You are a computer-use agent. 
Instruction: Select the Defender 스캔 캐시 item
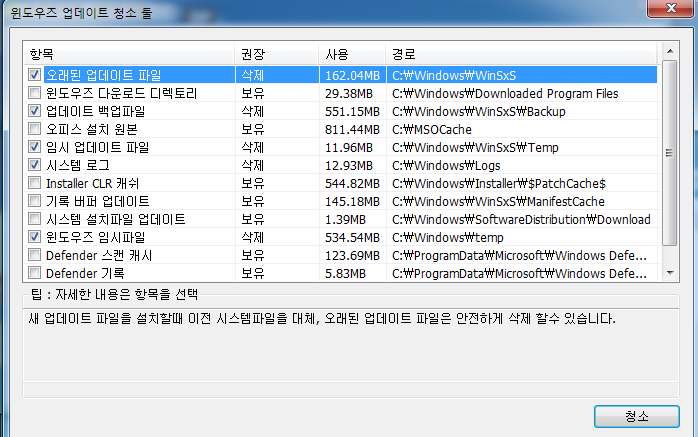click(x=99, y=255)
